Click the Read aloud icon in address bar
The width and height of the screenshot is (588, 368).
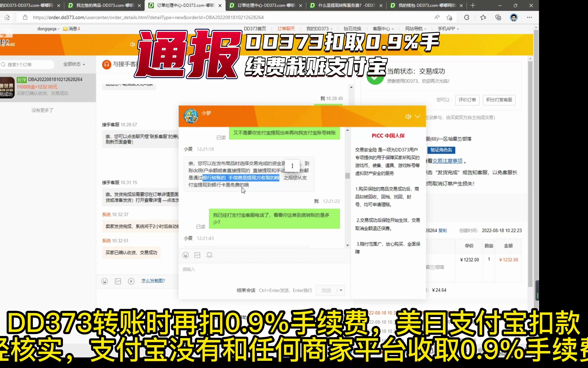point(437,17)
